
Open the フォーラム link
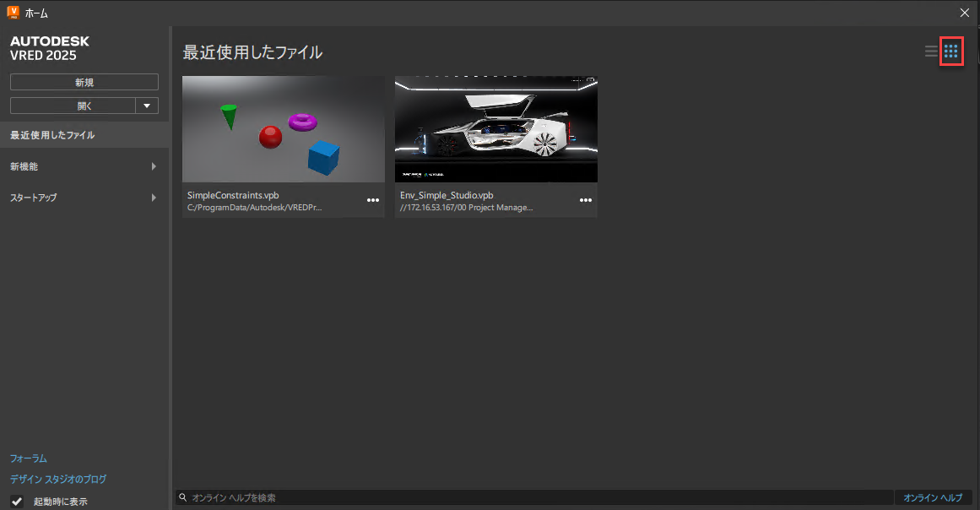coord(28,458)
